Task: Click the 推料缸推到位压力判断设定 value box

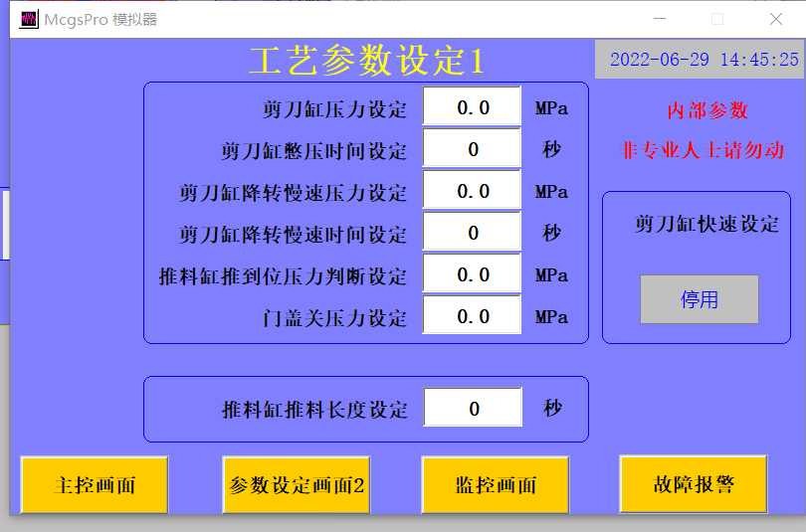Action: tap(472, 274)
